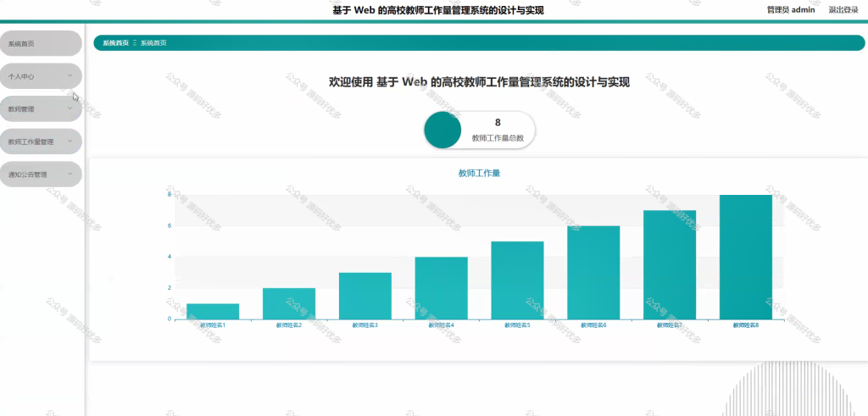
Task: Click the 欢迎使用 welcome heading
Action: click(480, 82)
